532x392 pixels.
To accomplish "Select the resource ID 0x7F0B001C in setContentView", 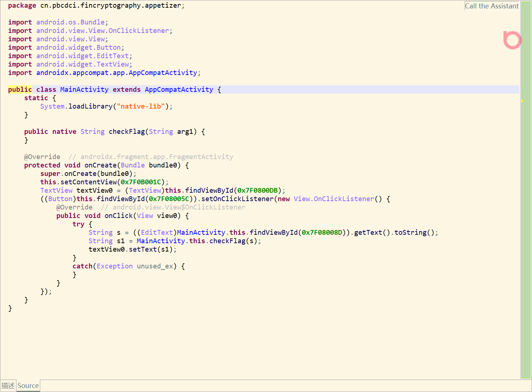I will (141, 182).
